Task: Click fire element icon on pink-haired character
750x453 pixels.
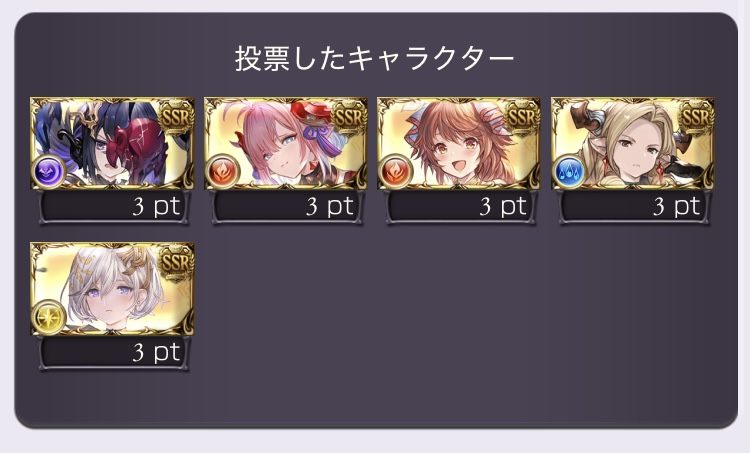Action: coord(223,171)
